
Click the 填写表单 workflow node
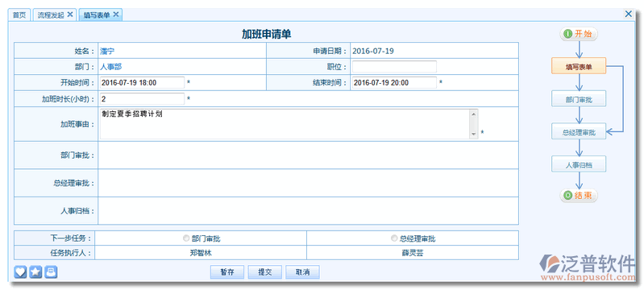pos(579,66)
